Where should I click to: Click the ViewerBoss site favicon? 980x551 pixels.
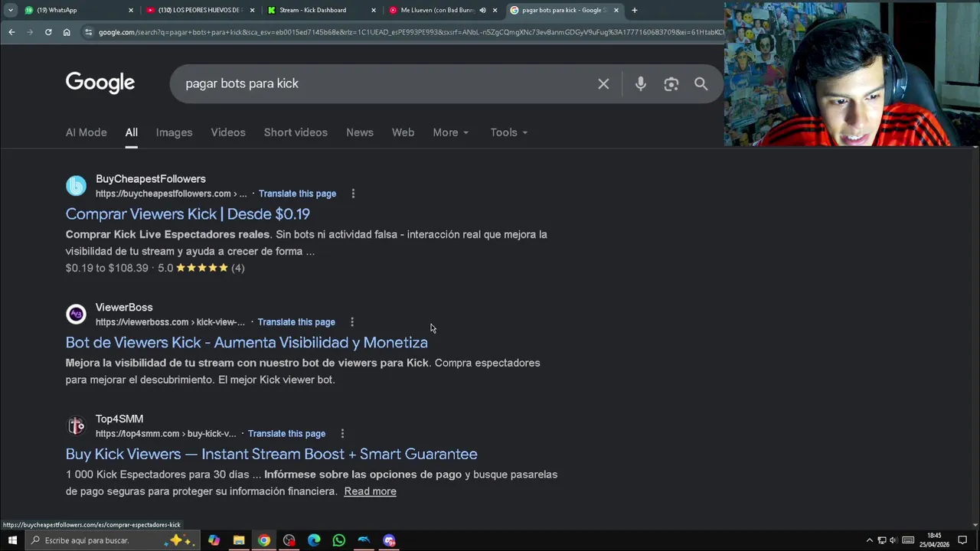point(76,315)
